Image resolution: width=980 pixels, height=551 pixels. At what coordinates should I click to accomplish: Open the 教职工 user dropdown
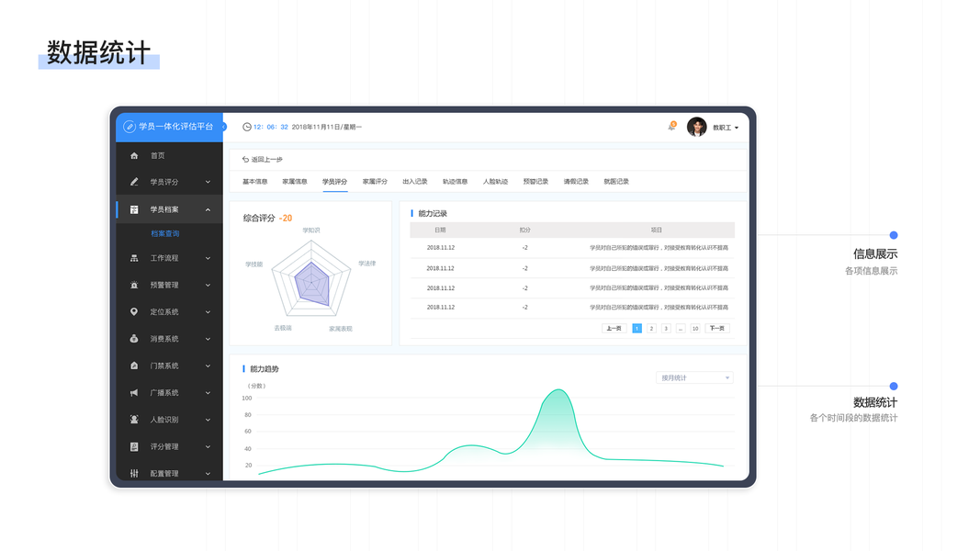[x=726, y=128]
